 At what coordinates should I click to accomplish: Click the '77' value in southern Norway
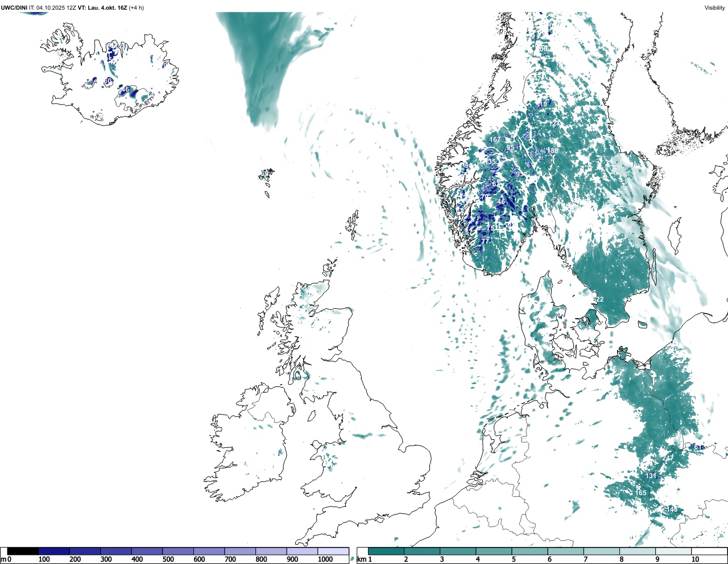[x=485, y=241]
